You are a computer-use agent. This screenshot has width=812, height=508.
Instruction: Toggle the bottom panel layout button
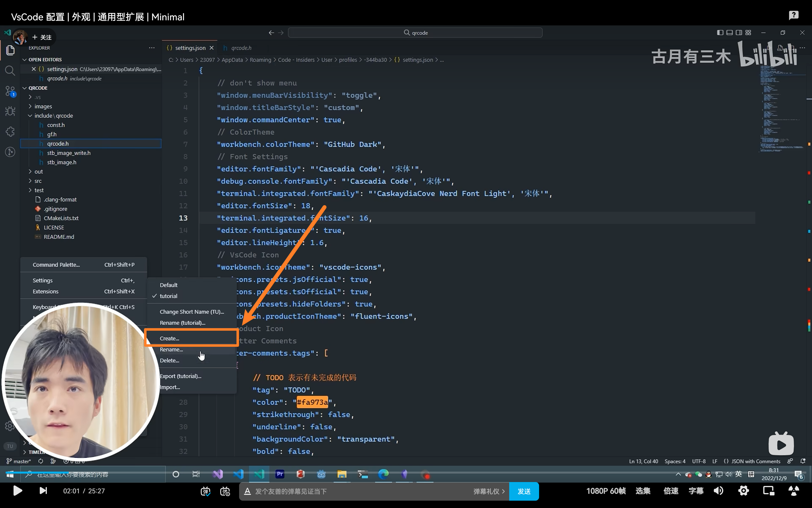[x=729, y=32]
